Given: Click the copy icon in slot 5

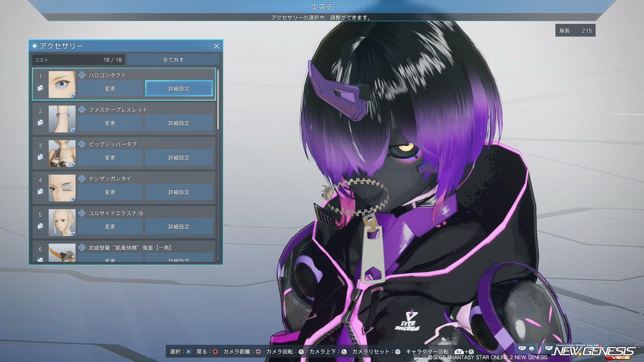Looking at the screenshot, I should [x=40, y=226].
